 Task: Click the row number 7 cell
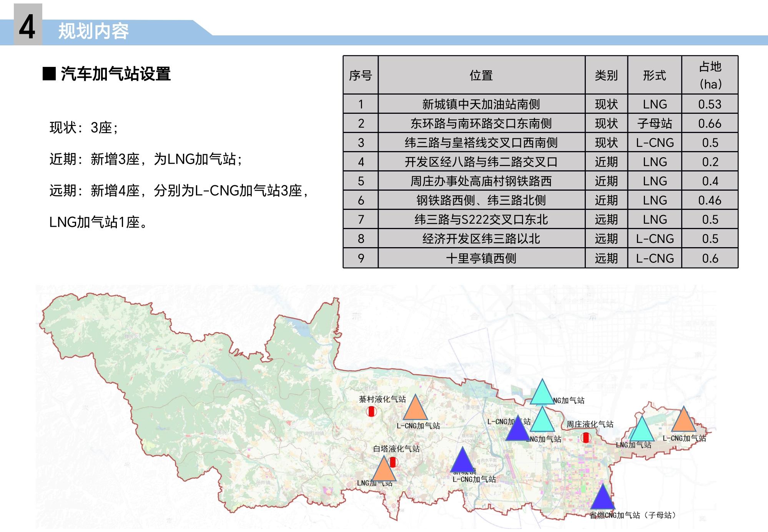(x=361, y=219)
